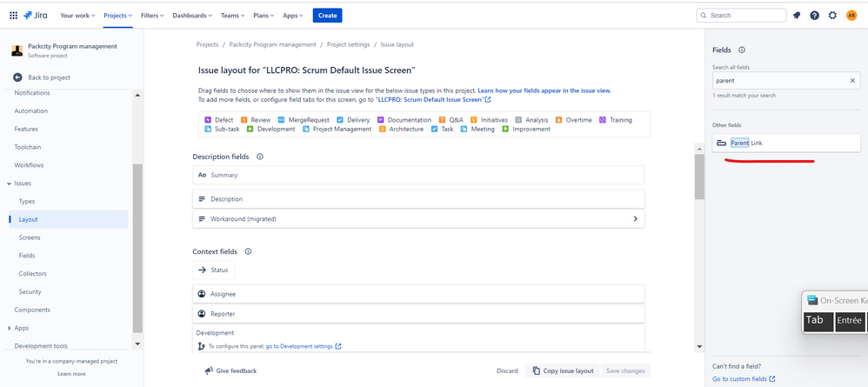The height and width of the screenshot is (387, 868).
Task: Open the Your work dropdown
Action: click(x=77, y=16)
